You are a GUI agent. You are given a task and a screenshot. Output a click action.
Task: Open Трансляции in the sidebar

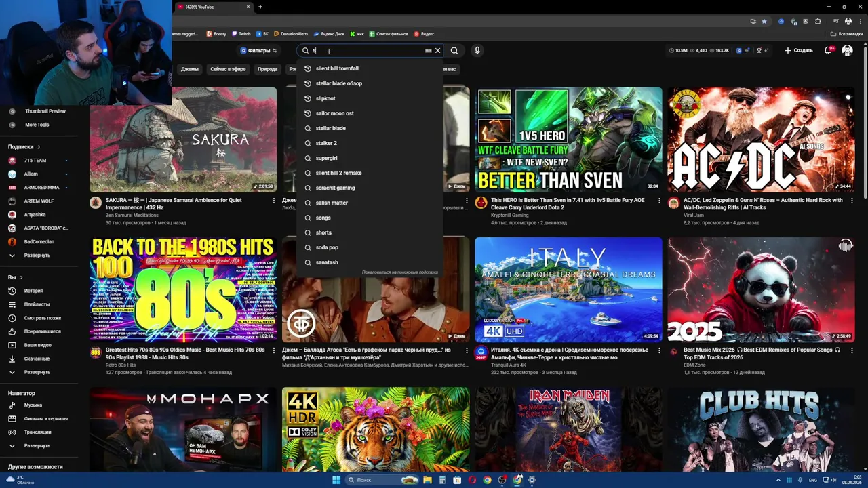click(x=37, y=432)
